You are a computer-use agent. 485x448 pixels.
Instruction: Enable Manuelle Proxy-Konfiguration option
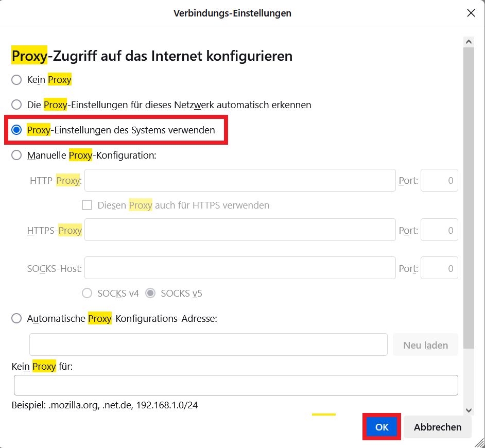click(16, 155)
